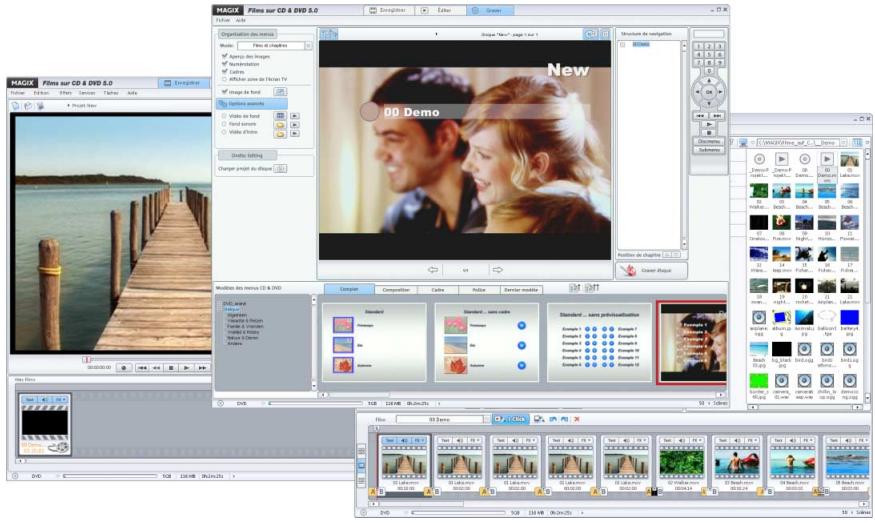Click the Charger projet du disque icon
The image size is (875, 523).
[281, 169]
